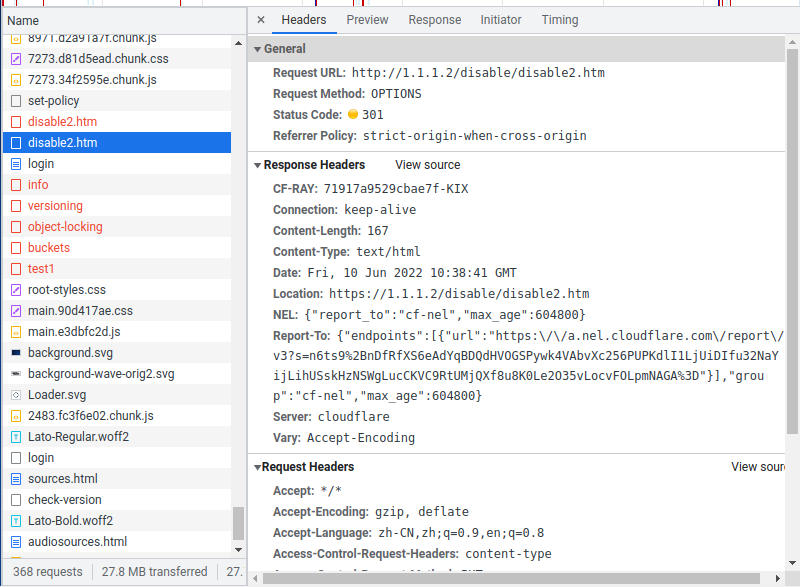800x587 pixels.
Task: Click the 2483.fc3f6e02.chunk.js script icon
Action: tap(16, 416)
